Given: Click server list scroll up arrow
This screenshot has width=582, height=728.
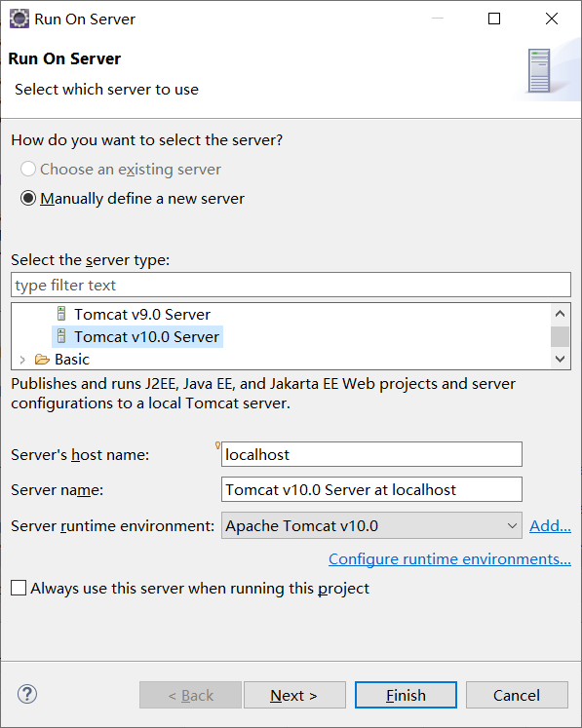Looking at the screenshot, I should 561,314.
